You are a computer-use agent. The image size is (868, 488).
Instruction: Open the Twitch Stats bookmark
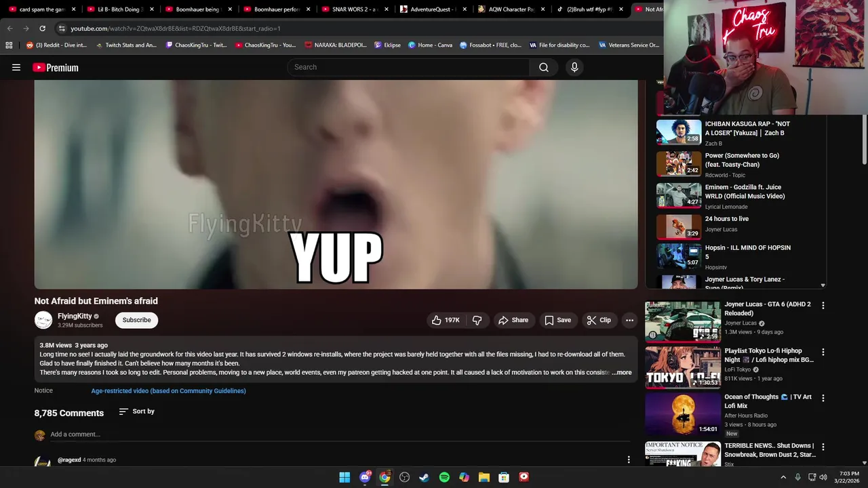coord(126,45)
